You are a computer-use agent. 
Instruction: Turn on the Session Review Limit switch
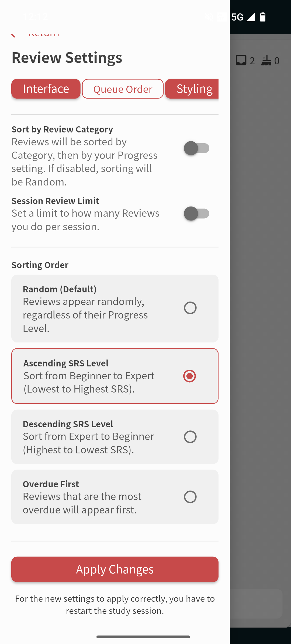(x=197, y=214)
